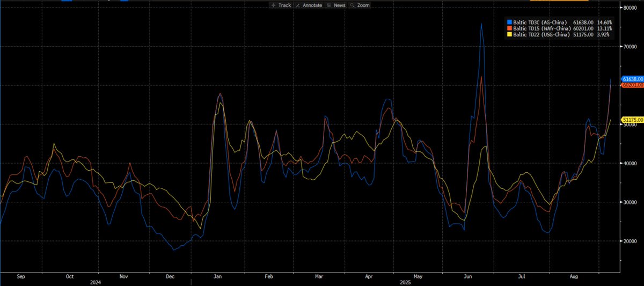
Task: Click the 13.11% change in the legend
Action: (x=604, y=28)
